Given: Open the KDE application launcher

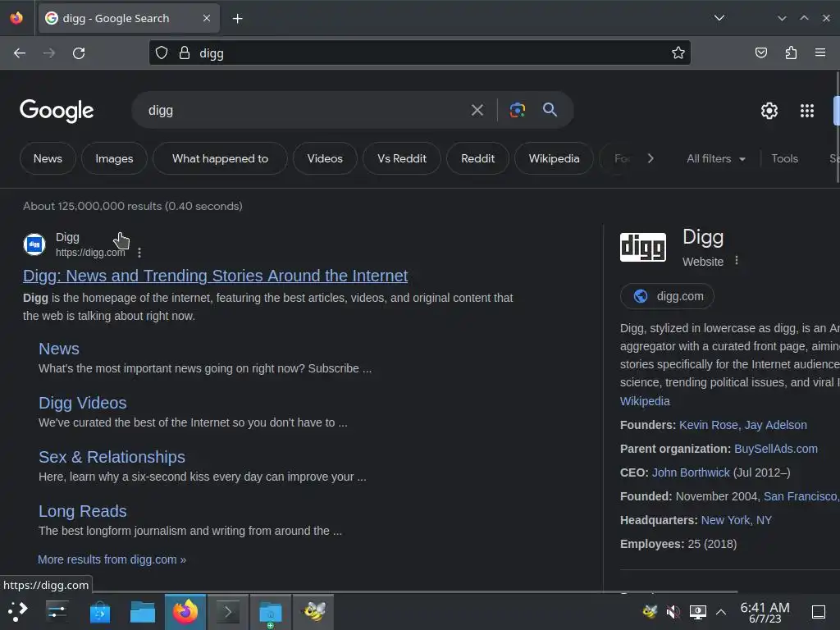Looking at the screenshot, I should pyautogui.click(x=18, y=612).
